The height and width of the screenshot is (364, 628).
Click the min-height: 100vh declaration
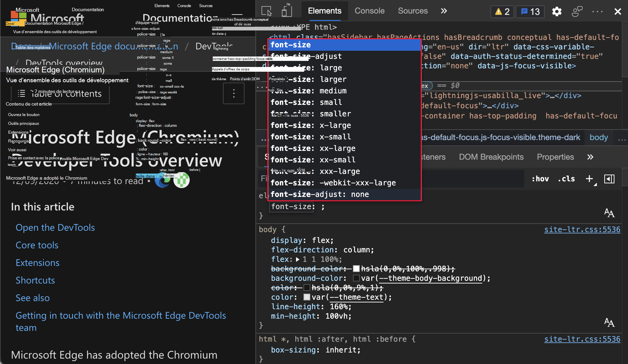tap(311, 316)
